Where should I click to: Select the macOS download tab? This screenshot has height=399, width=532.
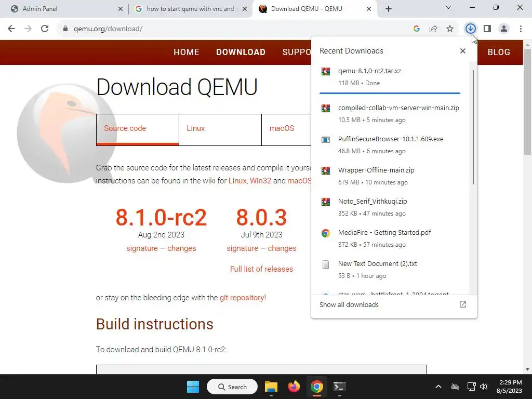tap(286, 129)
